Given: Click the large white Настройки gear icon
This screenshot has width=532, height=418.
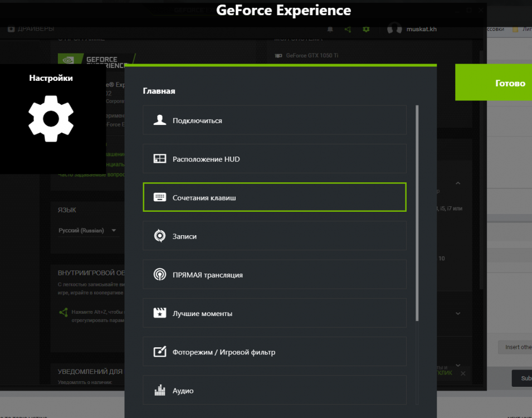Looking at the screenshot, I should 51,118.
